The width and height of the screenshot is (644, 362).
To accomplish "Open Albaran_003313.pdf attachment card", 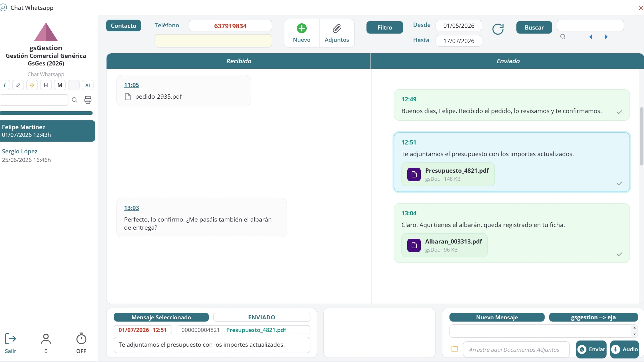I will tap(444, 245).
